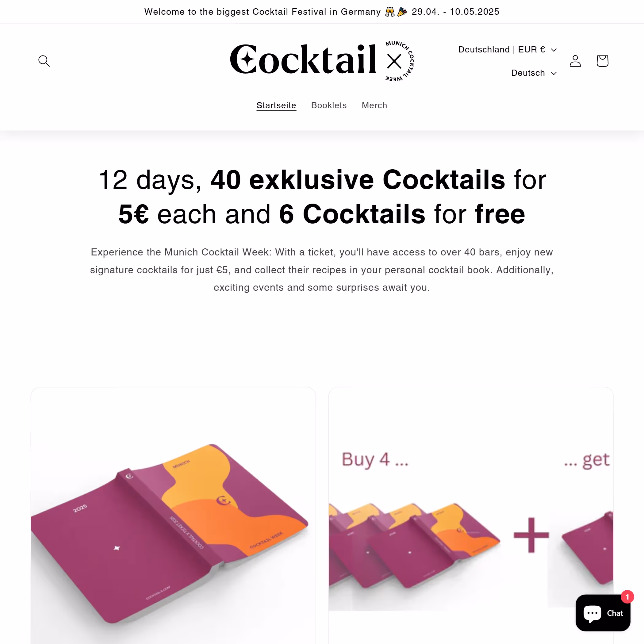Click the plus sign in bundle image
Viewport: 644px width, 644px height.
531,535
